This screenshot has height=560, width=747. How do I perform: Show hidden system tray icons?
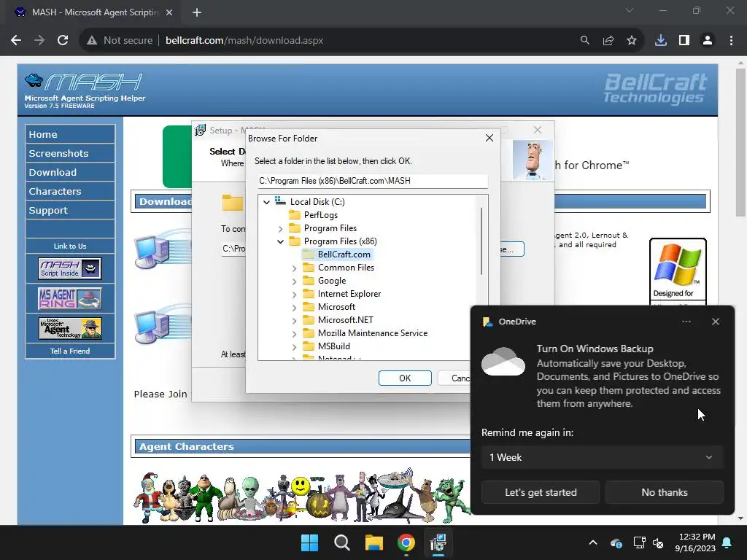click(593, 542)
